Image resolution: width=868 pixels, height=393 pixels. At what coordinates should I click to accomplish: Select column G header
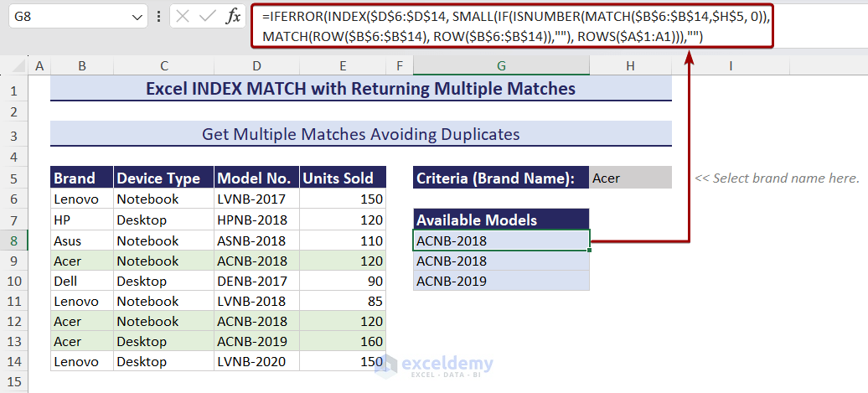501,66
